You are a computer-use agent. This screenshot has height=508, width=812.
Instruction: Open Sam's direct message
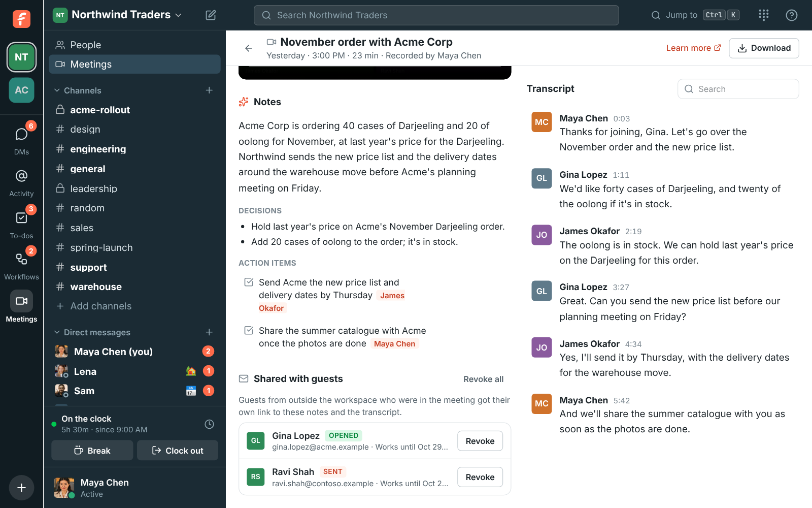click(134, 391)
